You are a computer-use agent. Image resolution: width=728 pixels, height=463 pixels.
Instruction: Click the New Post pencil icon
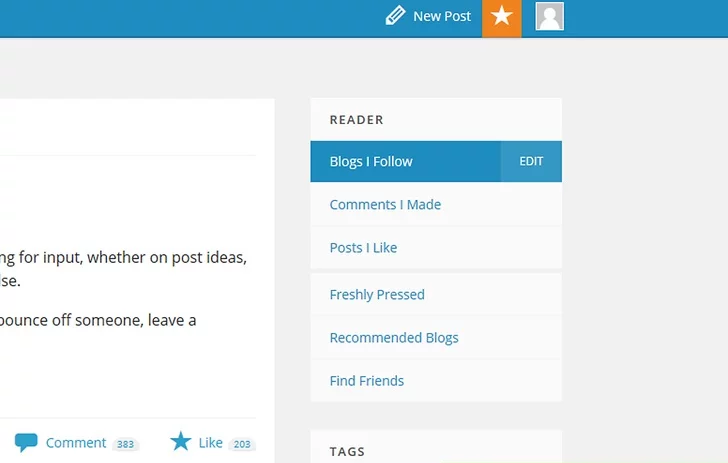(x=396, y=16)
